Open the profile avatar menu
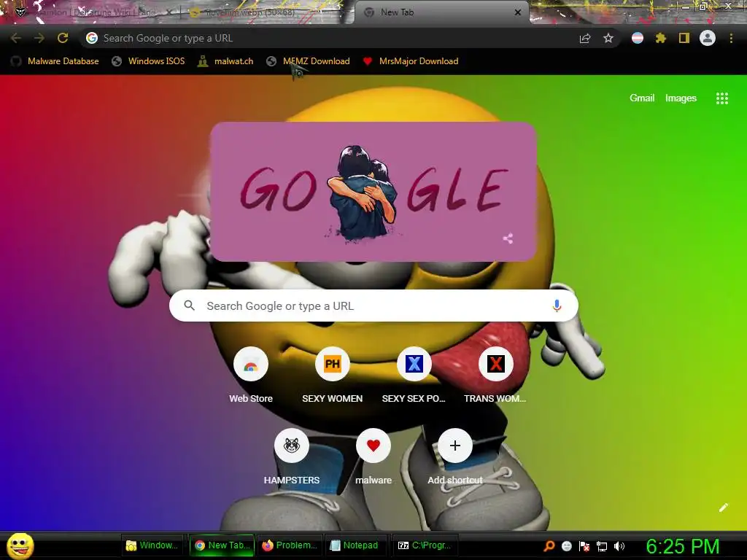The width and height of the screenshot is (747, 560). pyautogui.click(x=708, y=38)
